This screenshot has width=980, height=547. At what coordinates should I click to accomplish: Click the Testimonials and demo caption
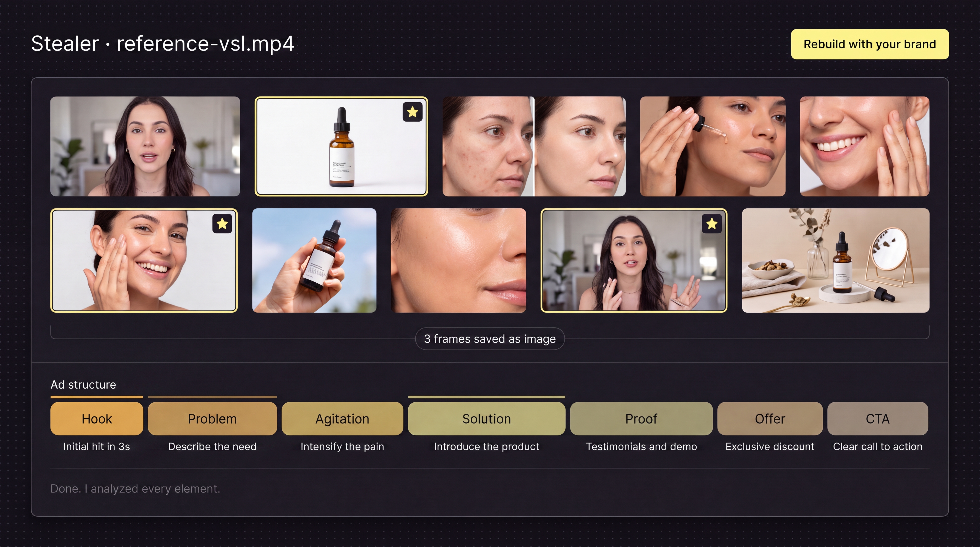click(x=641, y=447)
